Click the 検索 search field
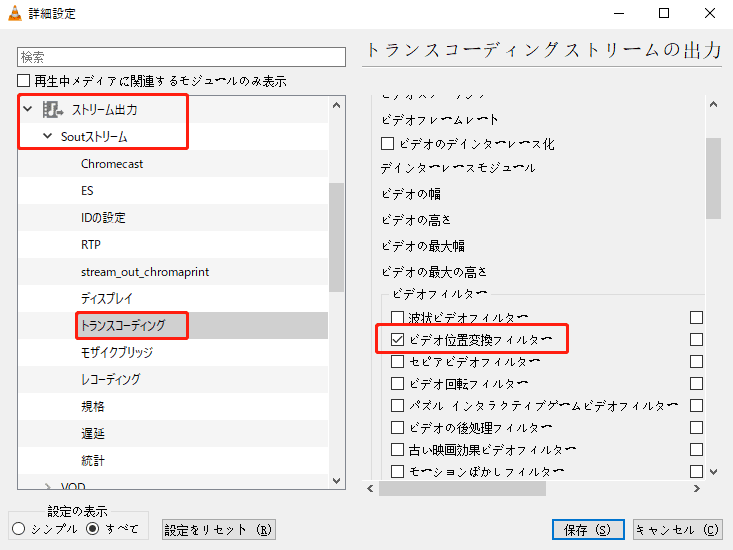Image resolution: width=733 pixels, height=550 pixels. tap(181, 57)
